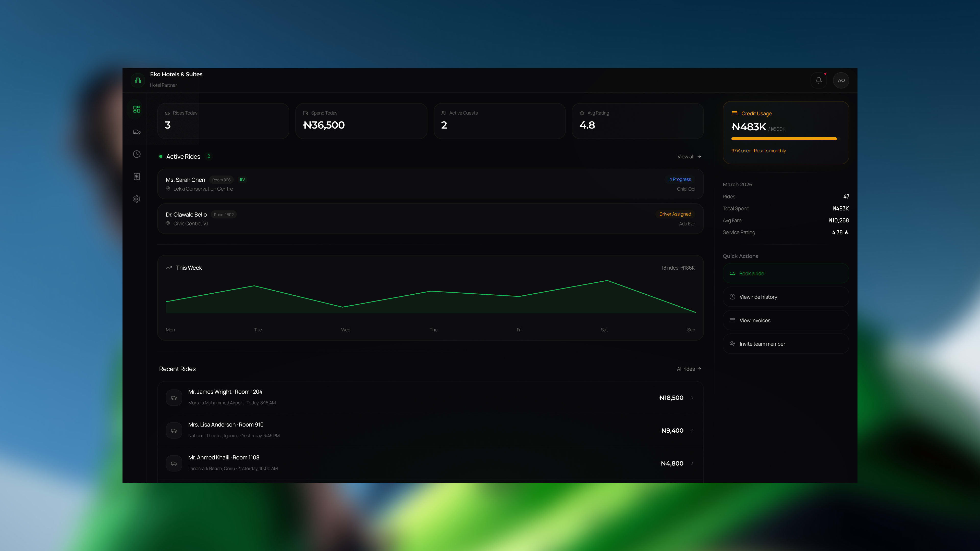Expand Mr. James Wright ride with chevron
This screenshot has width=980, height=551.
[x=692, y=398]
